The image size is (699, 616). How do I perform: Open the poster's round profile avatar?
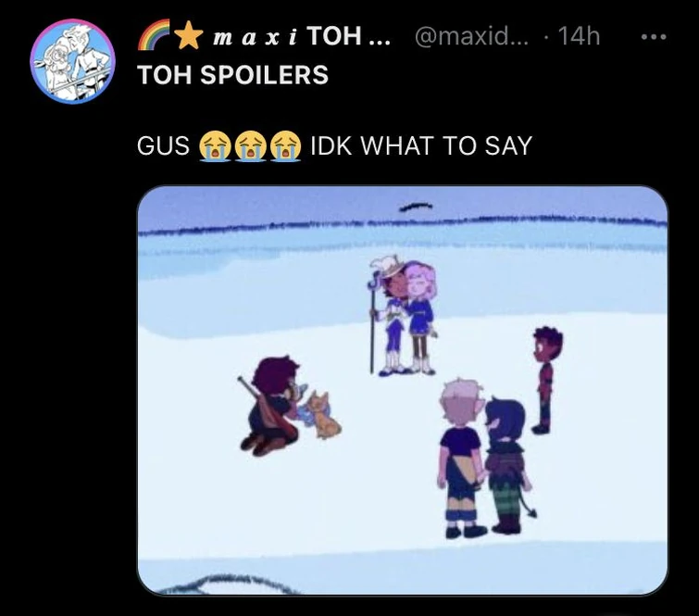click(x=72, y=61)
